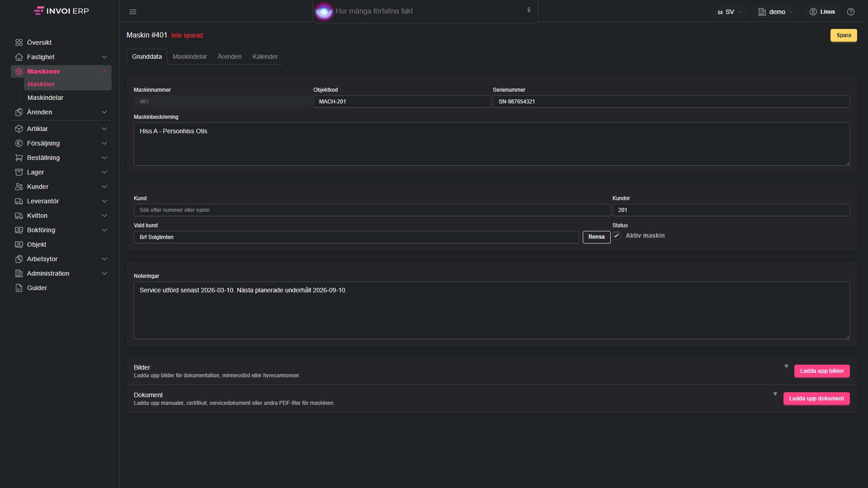Open the demo company dropdown
Screen dimensions: 868x488
[x=775, y=12]
